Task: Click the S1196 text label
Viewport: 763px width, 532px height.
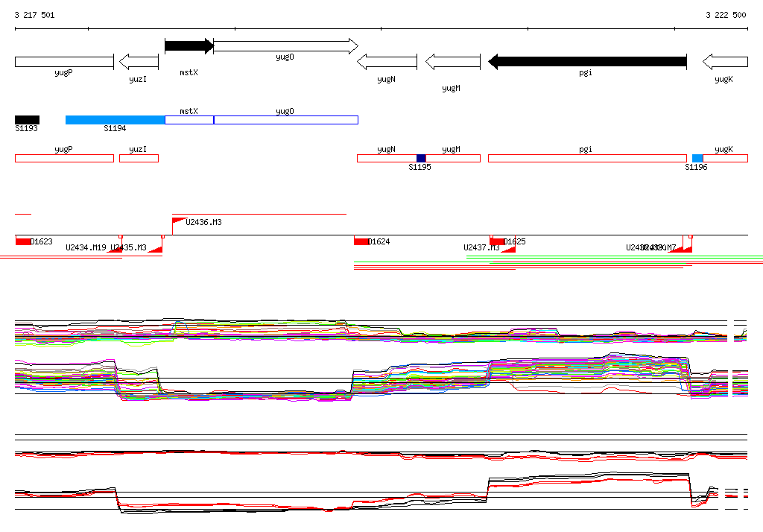Action: (x=697, y=168)
